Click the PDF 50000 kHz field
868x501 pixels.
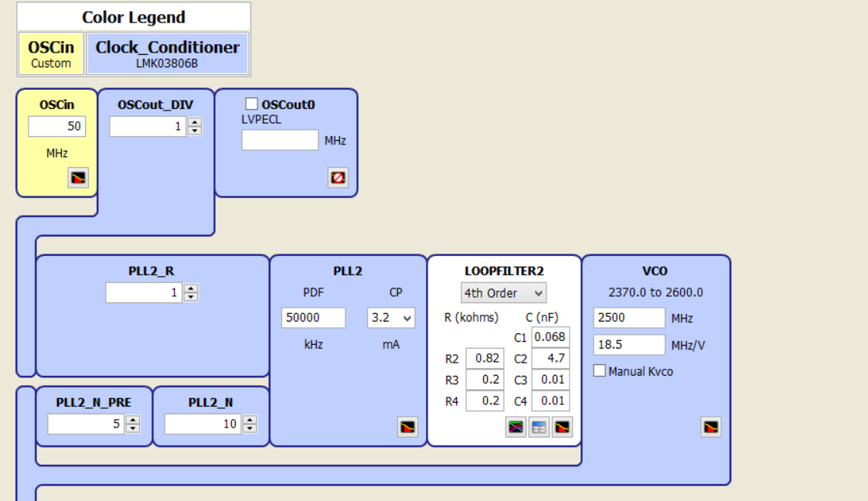click(x=313, y=318)
